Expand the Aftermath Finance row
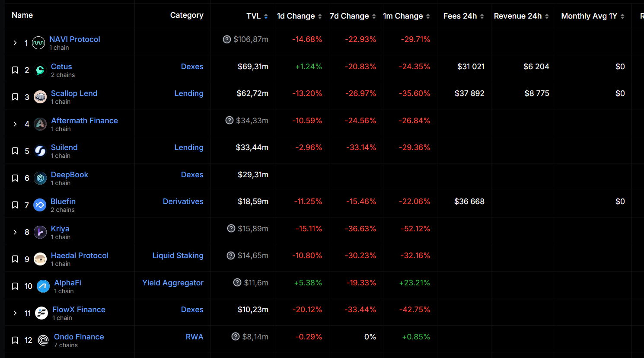Viewport: 644px width, 358px height. pos(15,124)
